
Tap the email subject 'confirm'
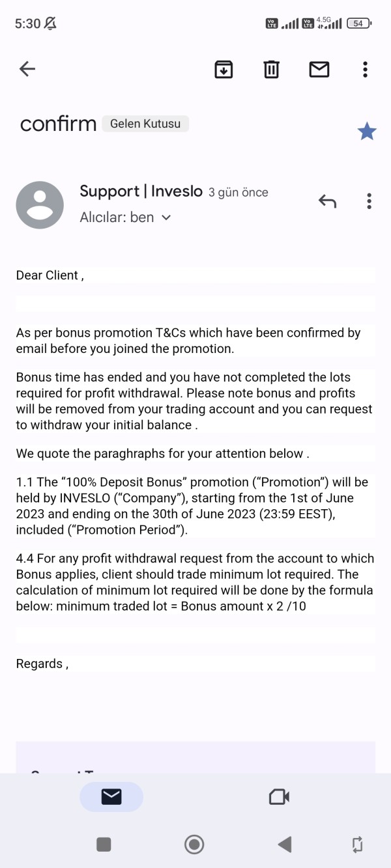[x=58, y=124]
